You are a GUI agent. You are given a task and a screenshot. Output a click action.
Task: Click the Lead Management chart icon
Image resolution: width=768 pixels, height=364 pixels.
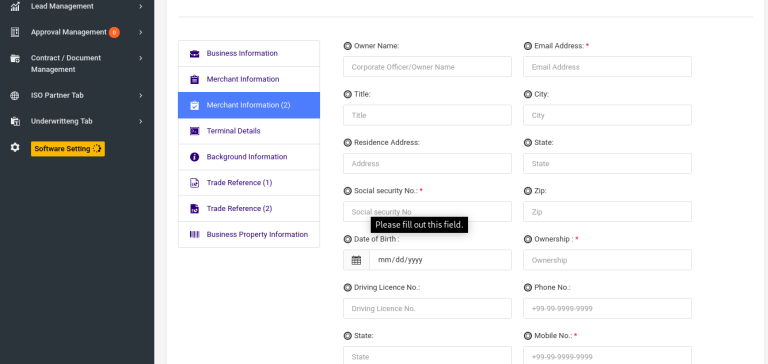[15, 6]
